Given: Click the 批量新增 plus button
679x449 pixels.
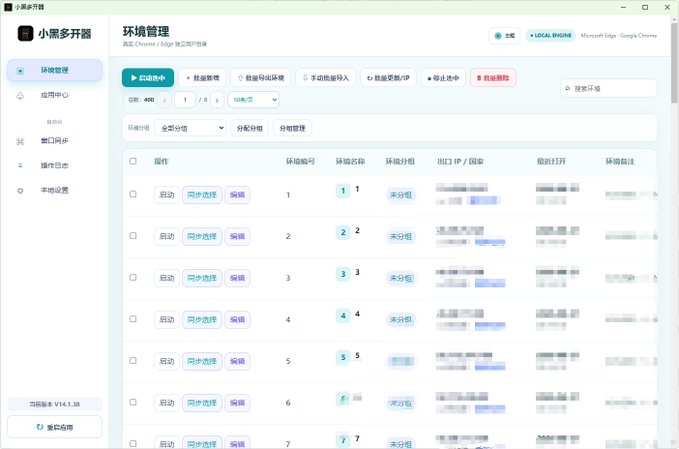Looking at the screenshot, I should pos(202,78).
